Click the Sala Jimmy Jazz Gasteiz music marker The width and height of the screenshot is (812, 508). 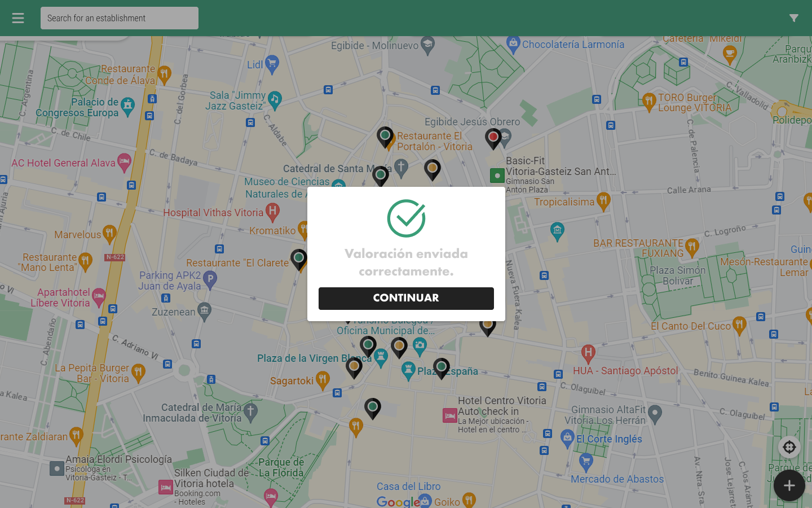pyautogui.click(x=275, y=100)
